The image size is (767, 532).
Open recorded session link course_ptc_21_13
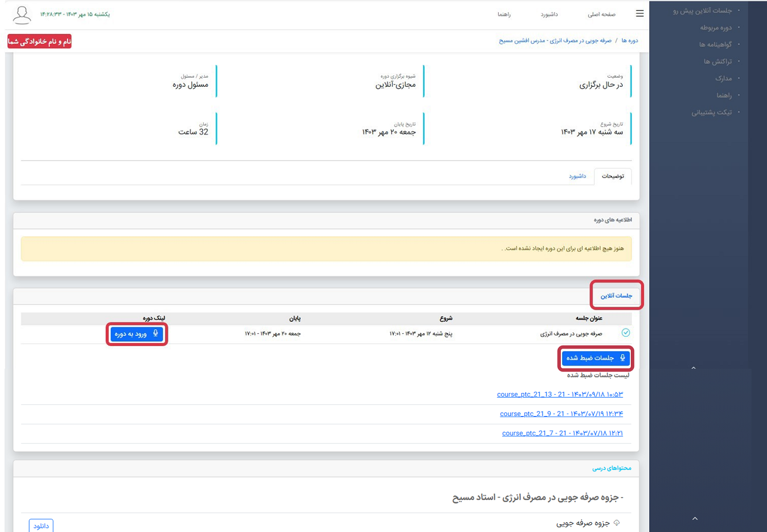pos(559,394)
